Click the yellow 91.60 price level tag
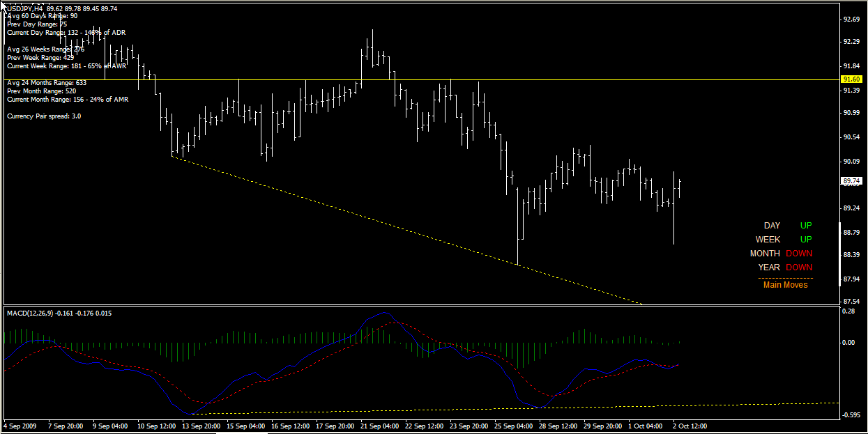 (x=851, y=79)
